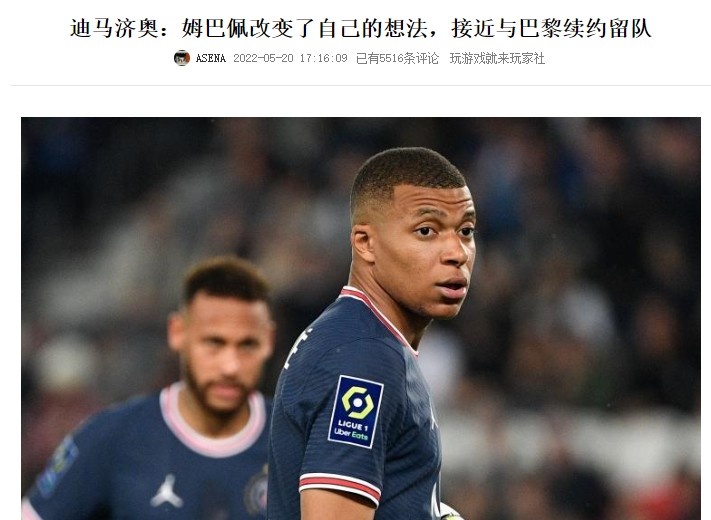Screen dimensions: 711x520
Task: Click 姆巴佩 in the headline
Action: tap(214, 28)
